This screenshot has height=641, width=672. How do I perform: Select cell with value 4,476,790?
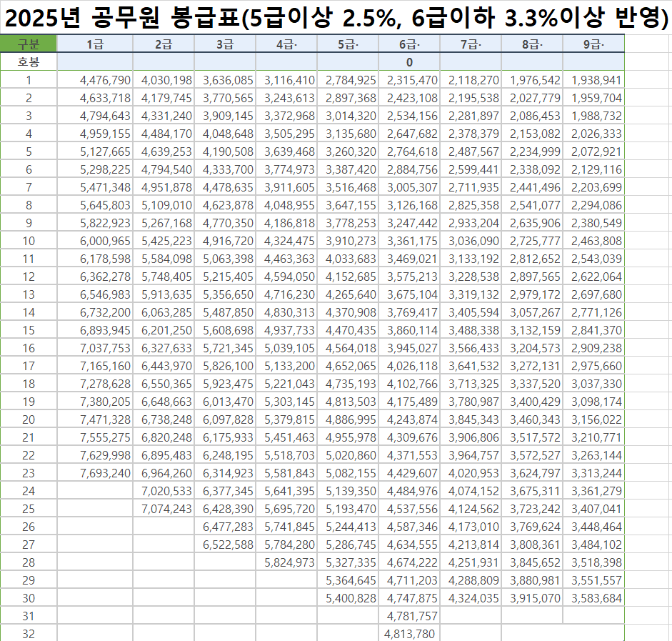coord(95,80)
